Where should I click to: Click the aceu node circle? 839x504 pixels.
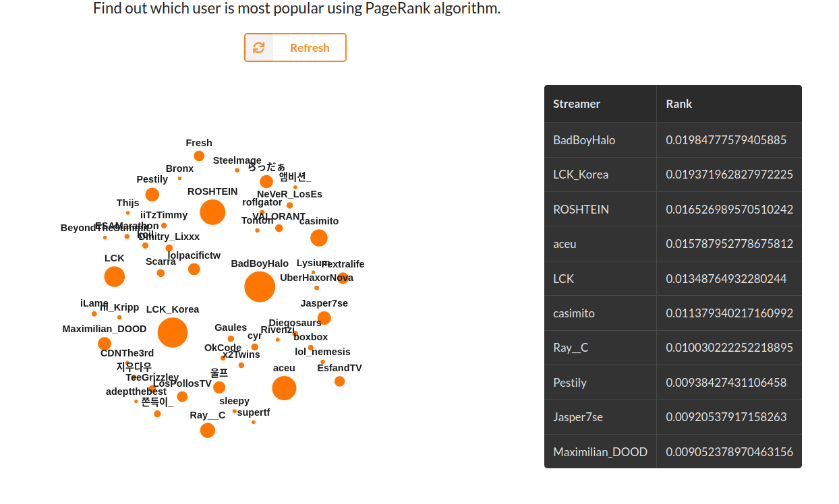click(283, 388)
